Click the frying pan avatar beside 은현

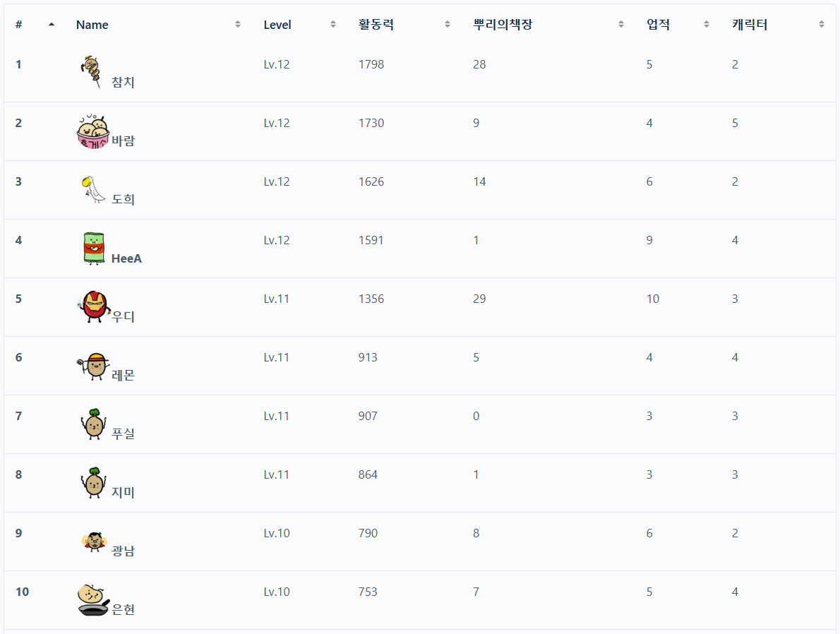point(93,600)
